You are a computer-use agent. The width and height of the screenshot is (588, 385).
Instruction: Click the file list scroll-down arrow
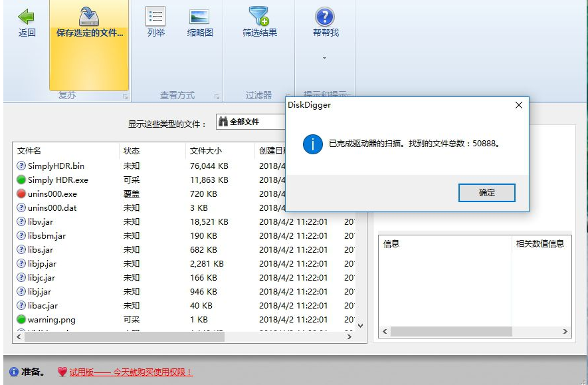coord(360,326)
